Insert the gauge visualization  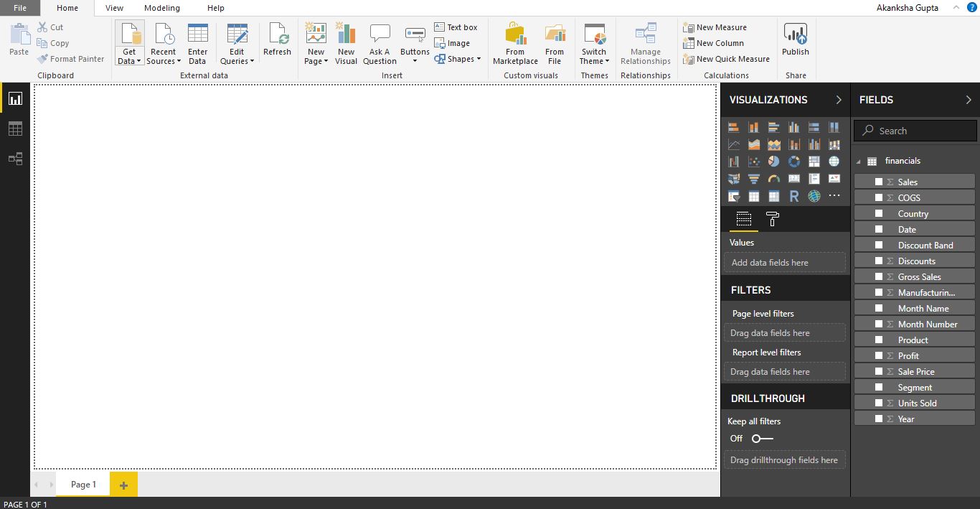click(773, 179)
